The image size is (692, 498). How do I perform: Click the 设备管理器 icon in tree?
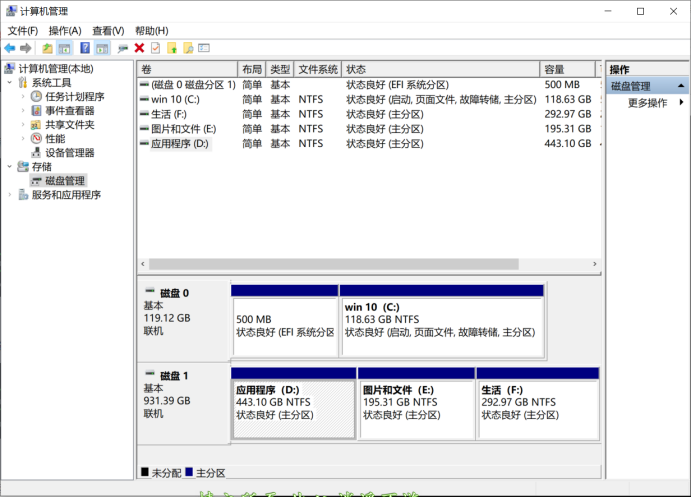point(36,153)
